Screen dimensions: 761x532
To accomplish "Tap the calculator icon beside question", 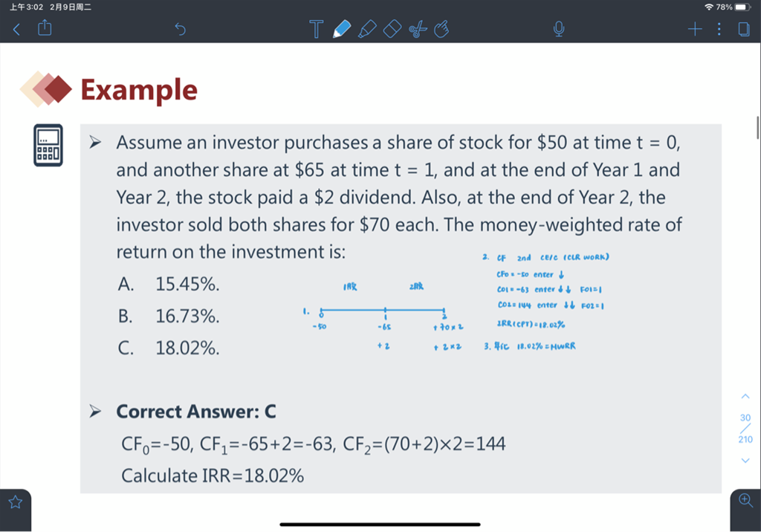I will [48, 145].
